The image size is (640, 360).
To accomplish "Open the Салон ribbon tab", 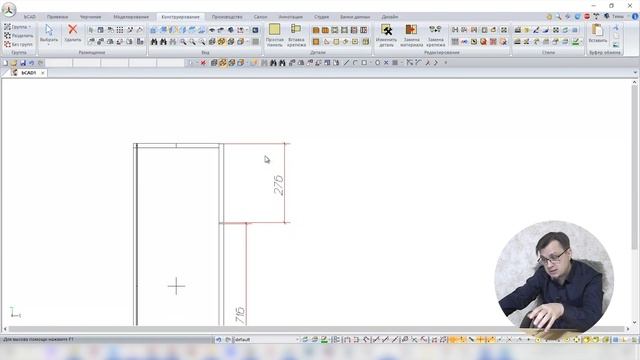I will (260, 17).
